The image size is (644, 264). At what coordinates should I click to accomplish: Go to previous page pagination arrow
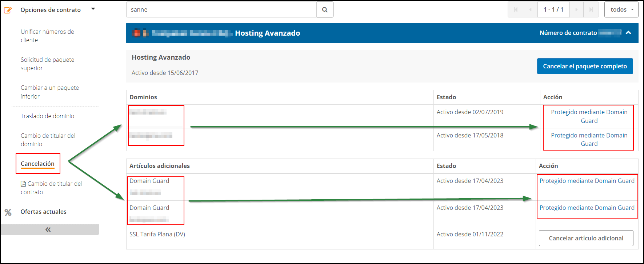[530, 9]
